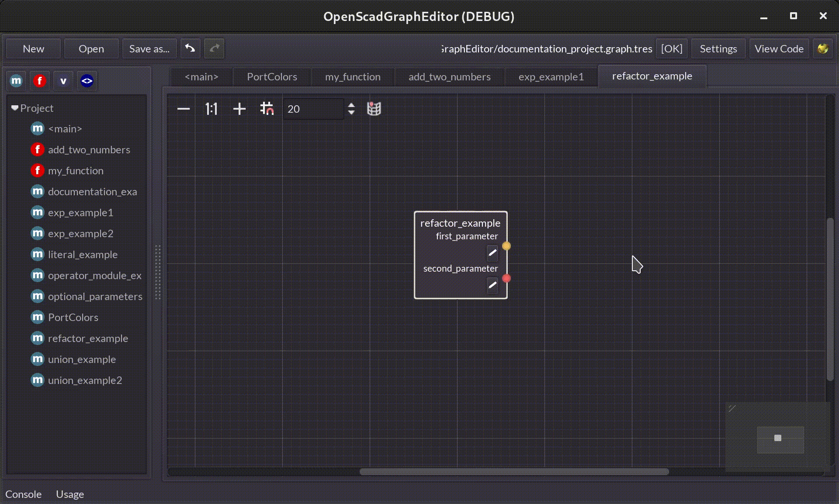Toggle the minimap grid icon
Viewport: 839px width, 504px height.
(374, 109)
